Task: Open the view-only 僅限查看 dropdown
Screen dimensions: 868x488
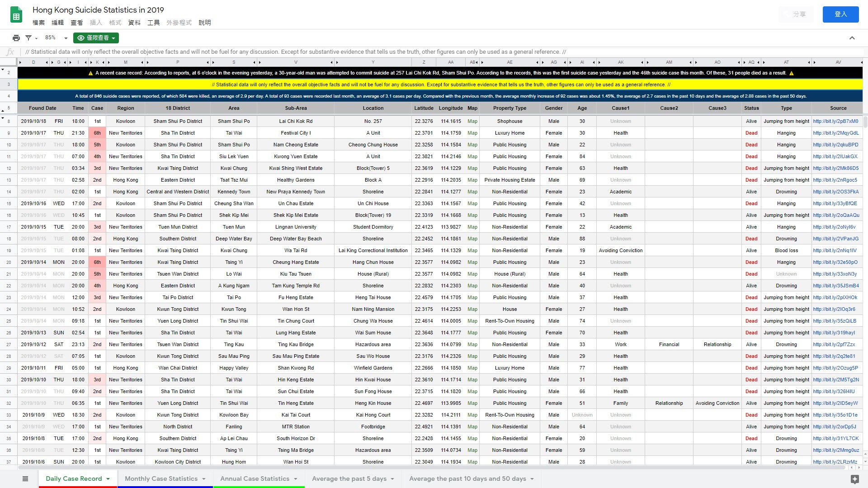Action: point(96,38)
